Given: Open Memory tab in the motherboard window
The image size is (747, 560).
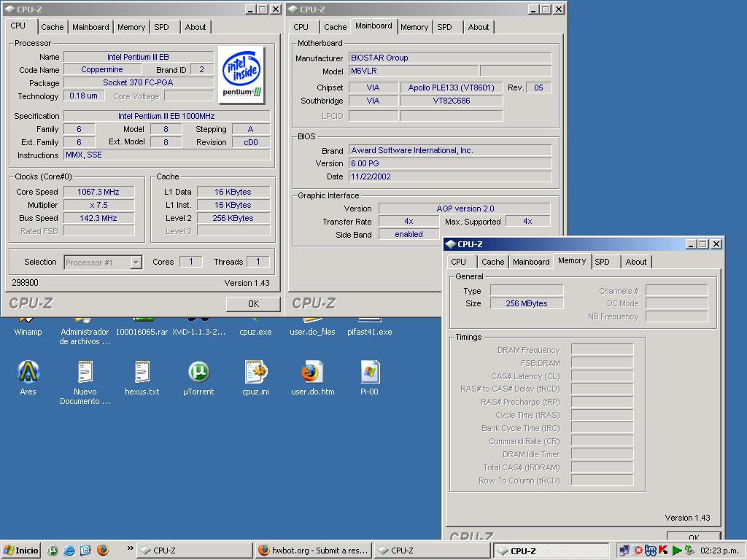Looking at the screenshot, I should click(x=414, y=27).
